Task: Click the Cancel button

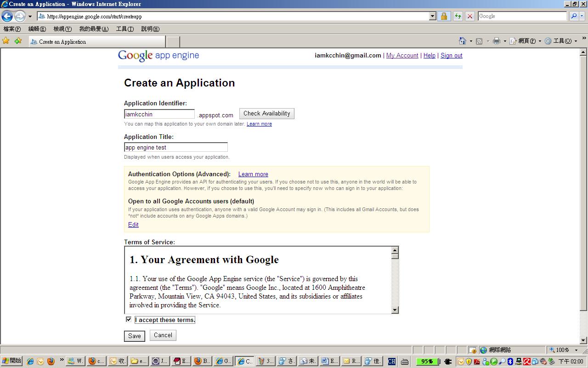Action: 163,335
